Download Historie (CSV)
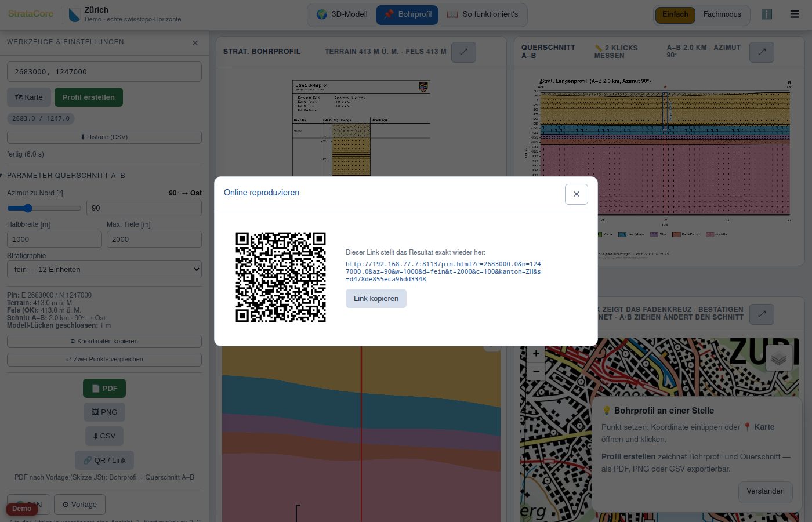812x522 pixels. coord(104,137)
